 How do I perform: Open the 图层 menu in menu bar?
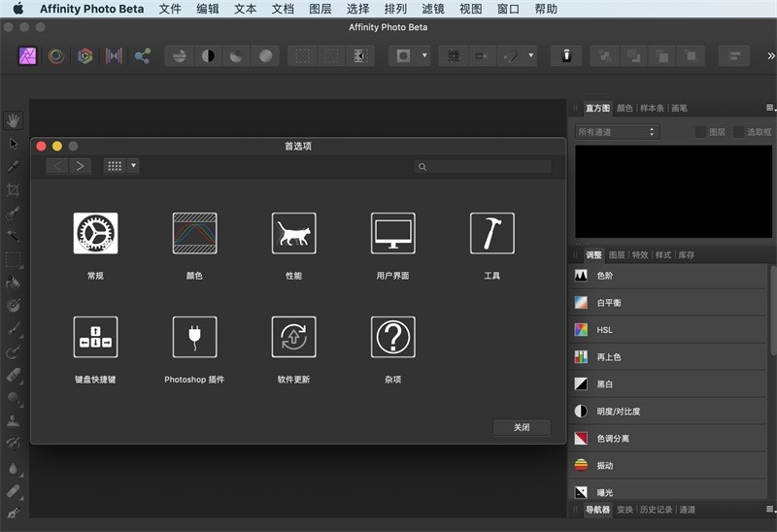321,9
